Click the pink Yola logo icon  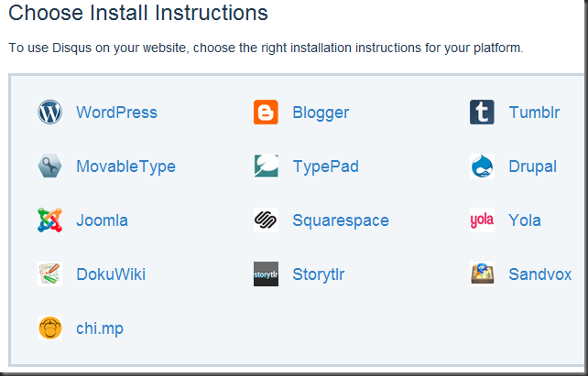coord(482,220)
